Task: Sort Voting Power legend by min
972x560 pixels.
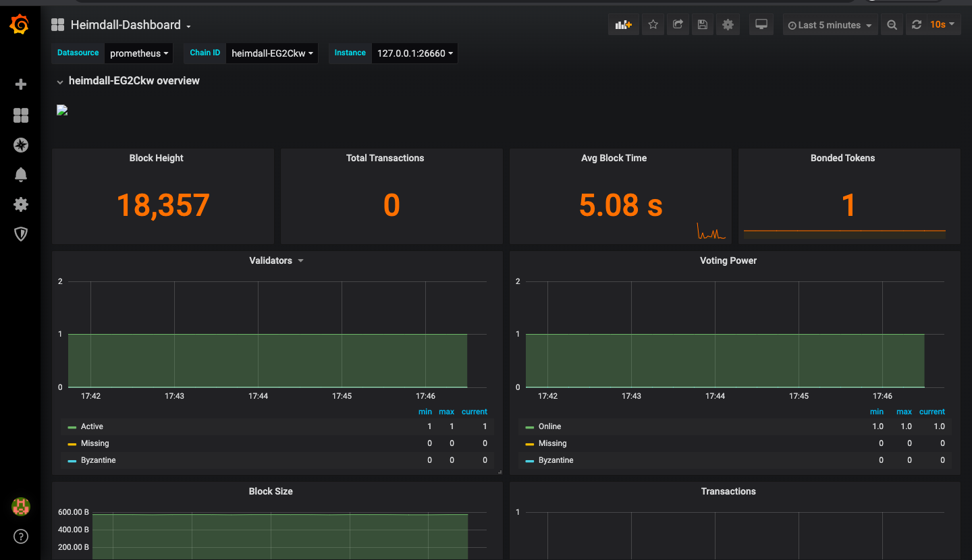Action: (x=877, y=412)
